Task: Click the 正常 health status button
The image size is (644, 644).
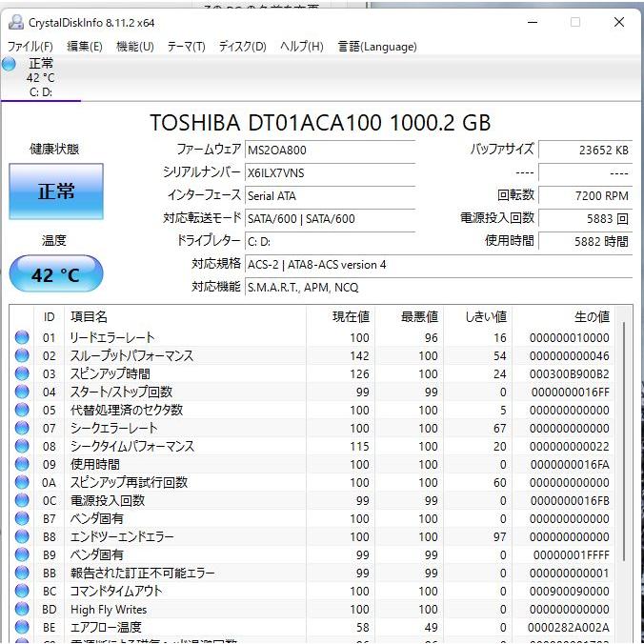Action: 56,191
